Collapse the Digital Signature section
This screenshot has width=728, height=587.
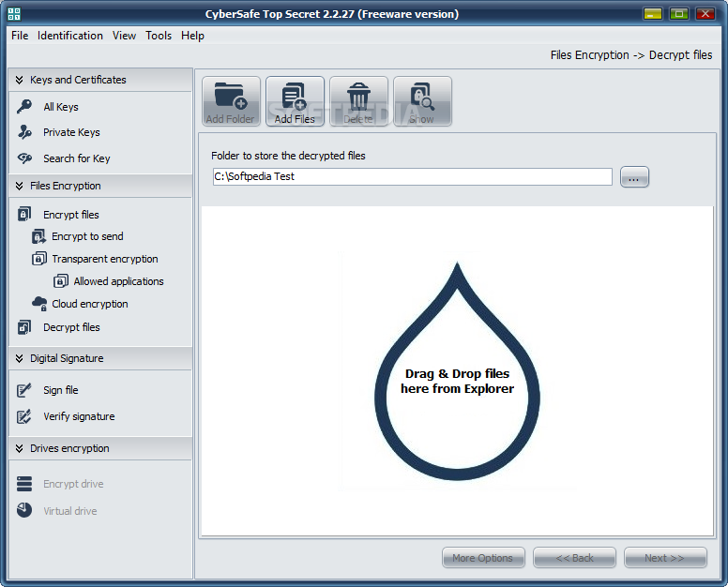click(x=100, y=358)
